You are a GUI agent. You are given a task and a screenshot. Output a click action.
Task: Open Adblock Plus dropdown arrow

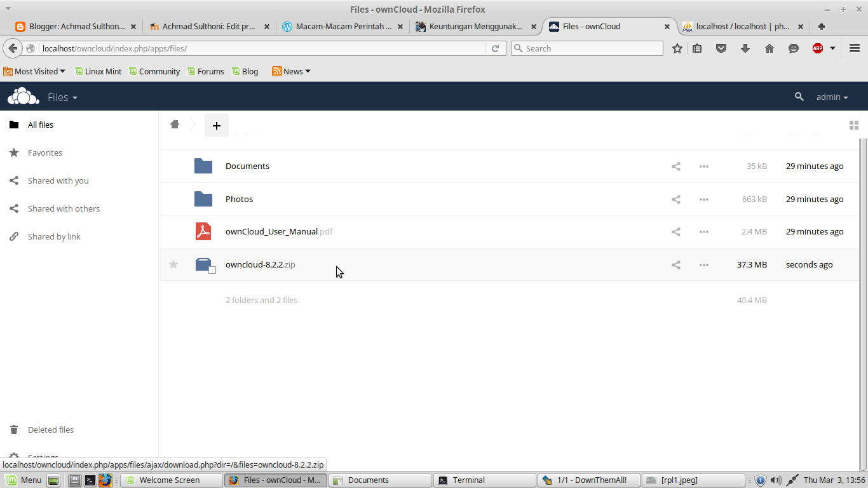click(x=832, y=48)
